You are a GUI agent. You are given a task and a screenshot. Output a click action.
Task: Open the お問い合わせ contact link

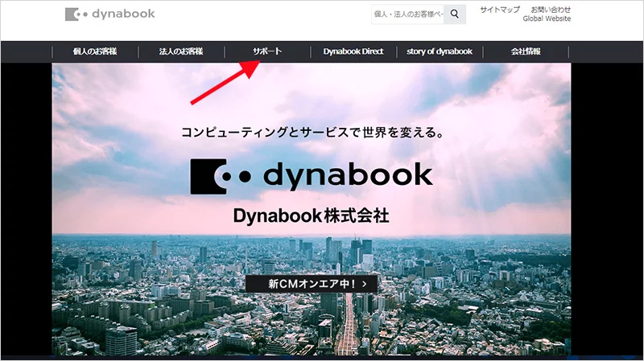pyautogui.click(x=551, y=10)
